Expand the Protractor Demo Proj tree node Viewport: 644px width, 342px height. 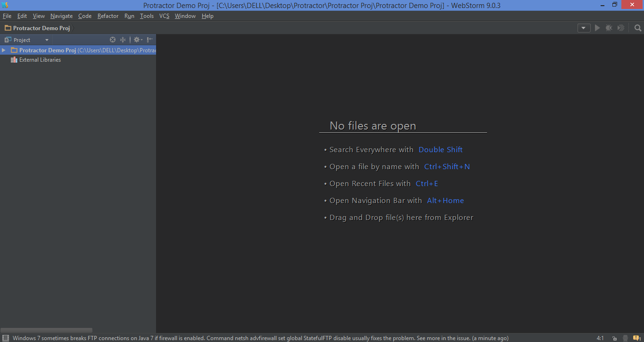pyautogui.click(x=3, y=50)
